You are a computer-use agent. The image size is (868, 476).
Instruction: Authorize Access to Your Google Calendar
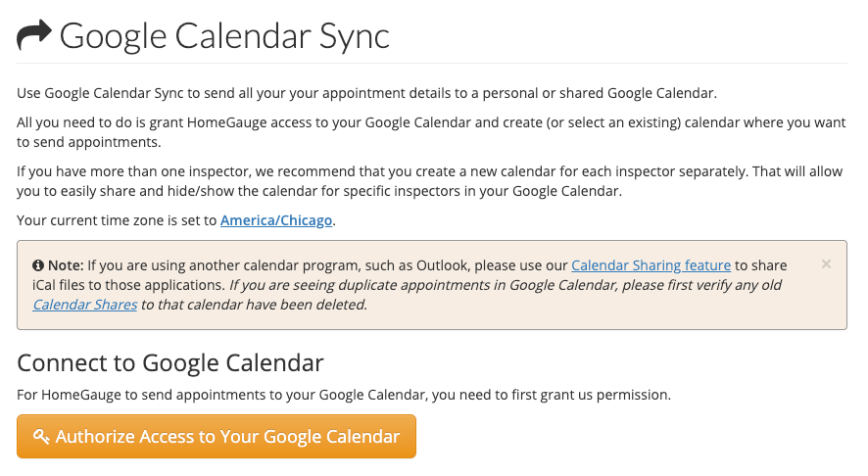click(x=217, y=437)
